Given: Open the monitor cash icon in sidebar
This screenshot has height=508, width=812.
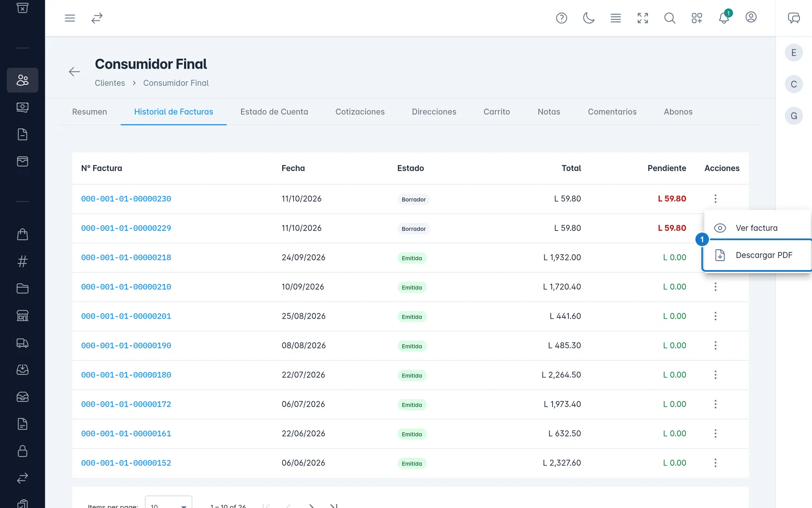Looking at the screenshot, I should (23, 107).
